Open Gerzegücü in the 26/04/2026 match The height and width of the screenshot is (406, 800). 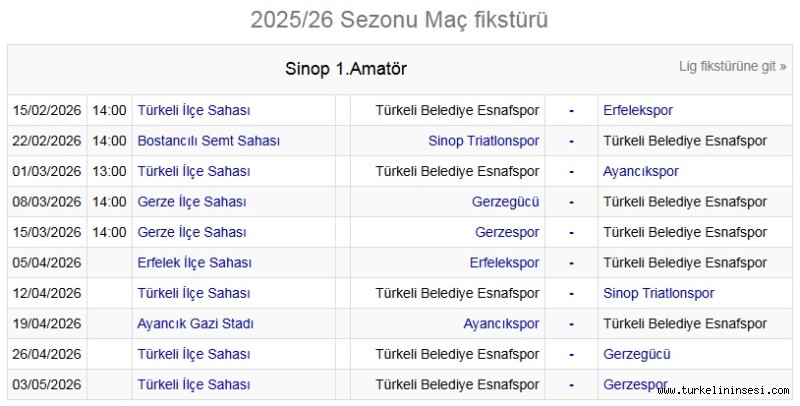637,355
